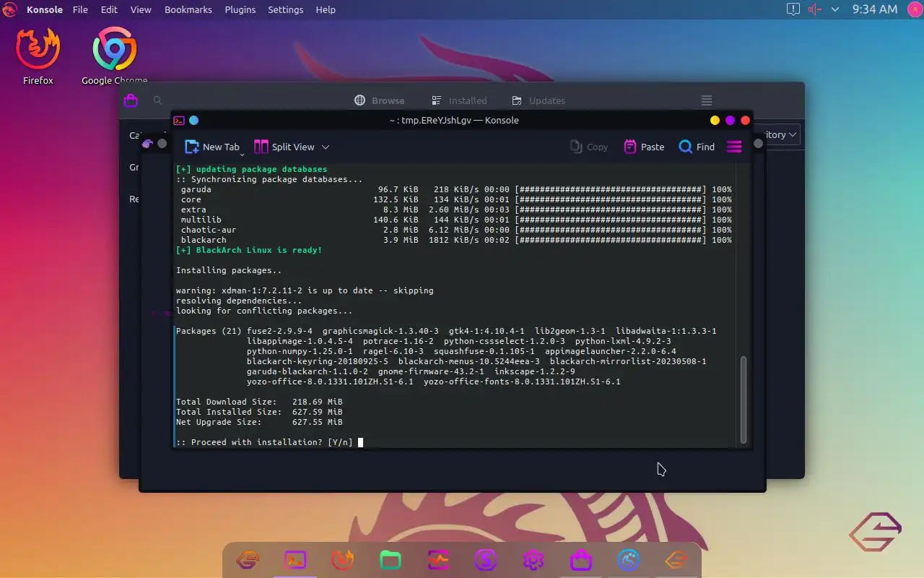Click the orange arrow dock icon
The width and height of the screenshot is (924, 578).
coord(676,559)
